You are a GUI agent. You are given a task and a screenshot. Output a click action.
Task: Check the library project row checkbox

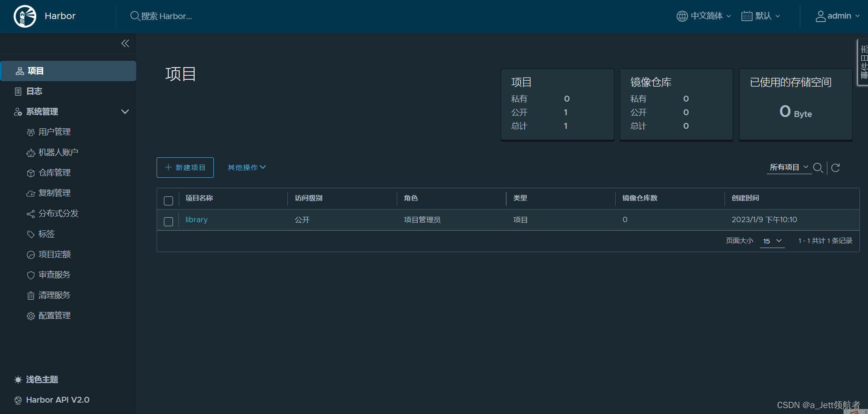click(168, 222)
